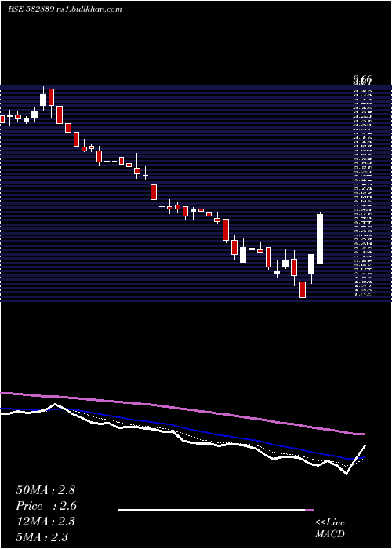The height and width of the screenshot is (549, 392).
Task: Click the "<<Live MACD" label
Action: point(330,529)
